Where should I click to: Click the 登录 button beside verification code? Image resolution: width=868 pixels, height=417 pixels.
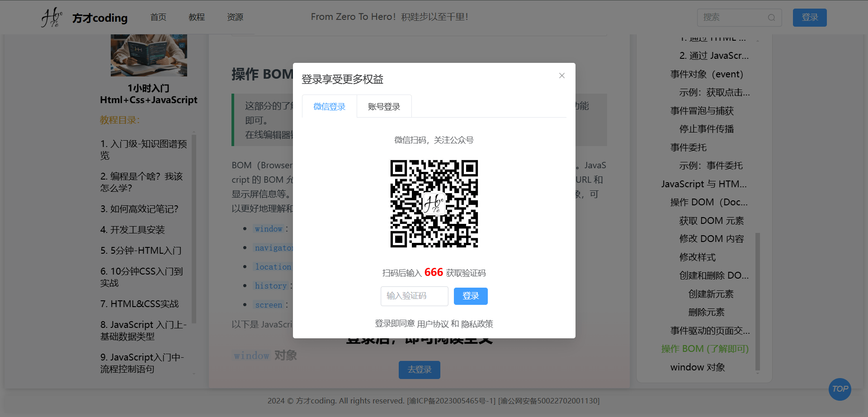coord(471,296)
